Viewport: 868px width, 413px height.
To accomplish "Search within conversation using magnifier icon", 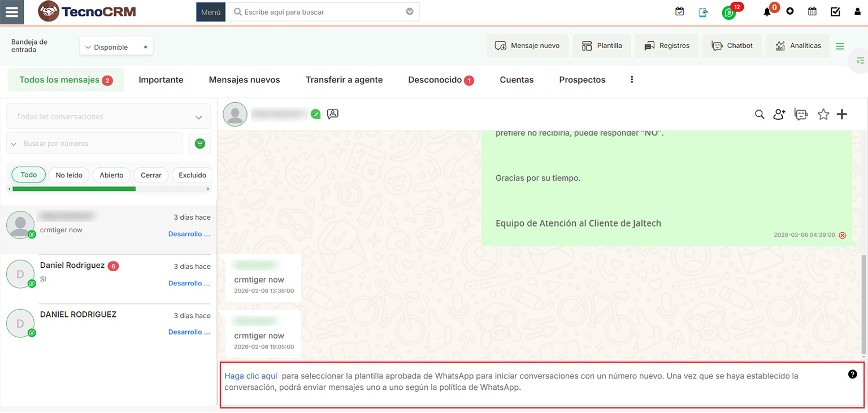I will (x=759, y=115).
